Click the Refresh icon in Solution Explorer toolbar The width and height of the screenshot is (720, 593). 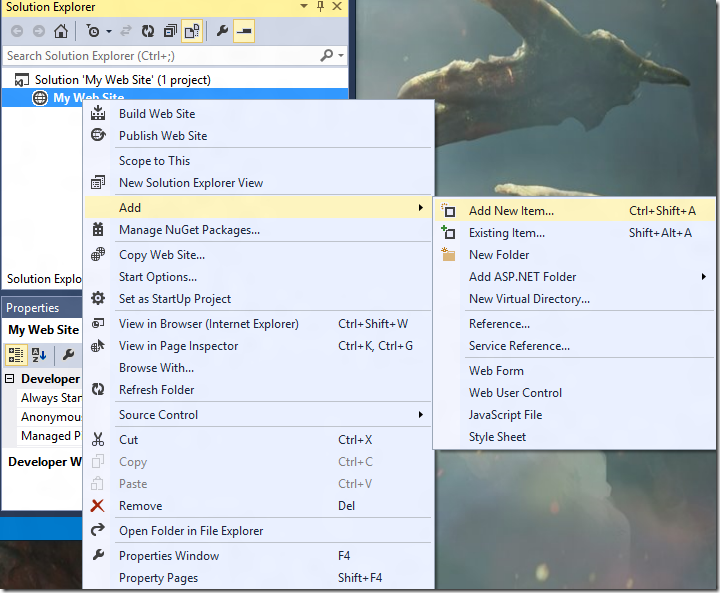pyautogui.click(x=148, y=31)
